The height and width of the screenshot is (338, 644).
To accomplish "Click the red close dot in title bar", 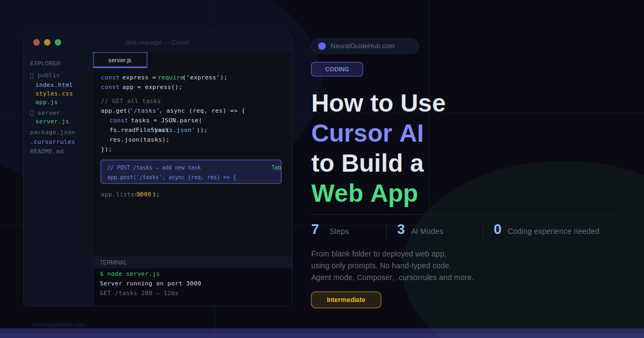I will pos(36,42).
